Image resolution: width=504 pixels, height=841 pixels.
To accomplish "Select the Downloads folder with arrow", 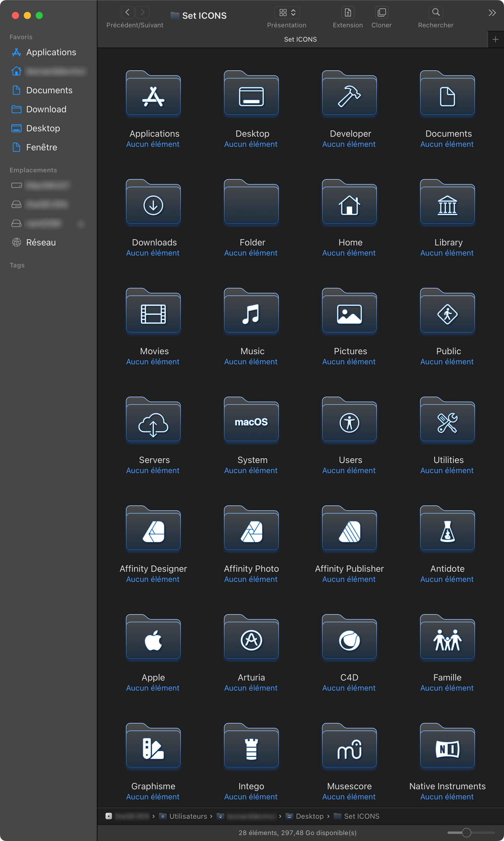I will [153, 202].
